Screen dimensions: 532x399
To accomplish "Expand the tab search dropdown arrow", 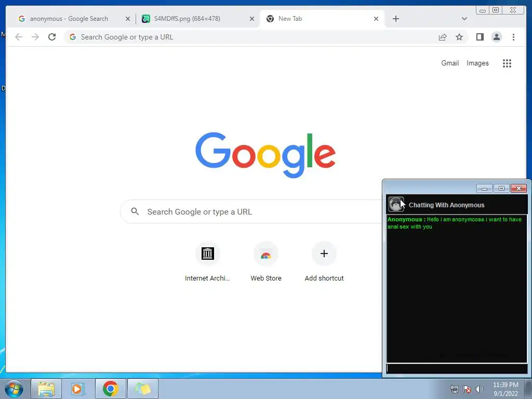I will point(464,19).
